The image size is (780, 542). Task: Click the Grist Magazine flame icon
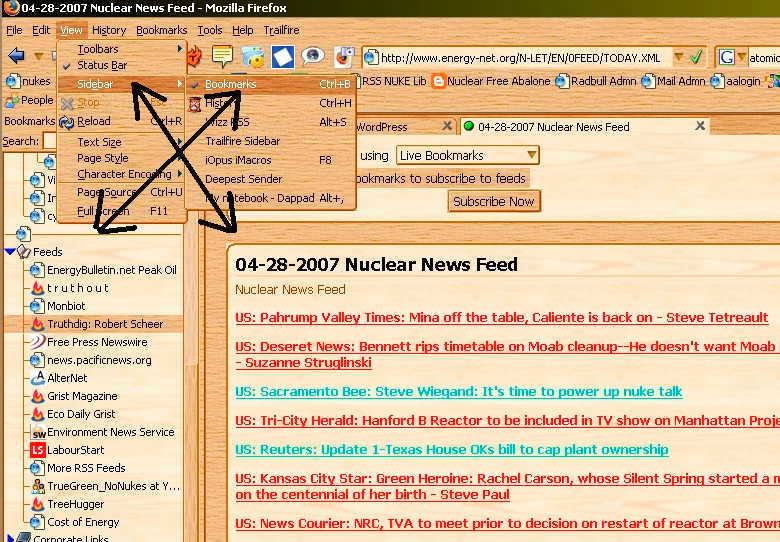click(37, 396)
